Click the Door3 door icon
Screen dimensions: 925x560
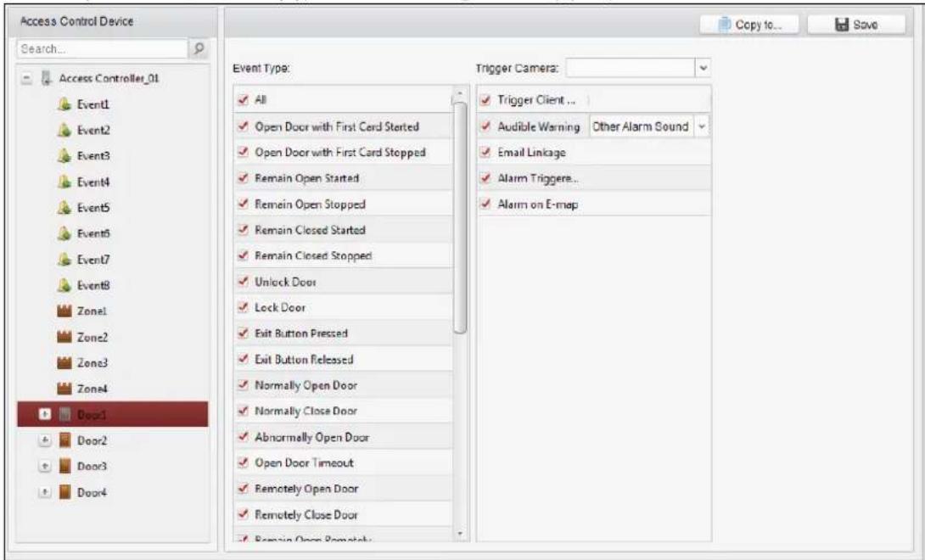coord(64,466)
